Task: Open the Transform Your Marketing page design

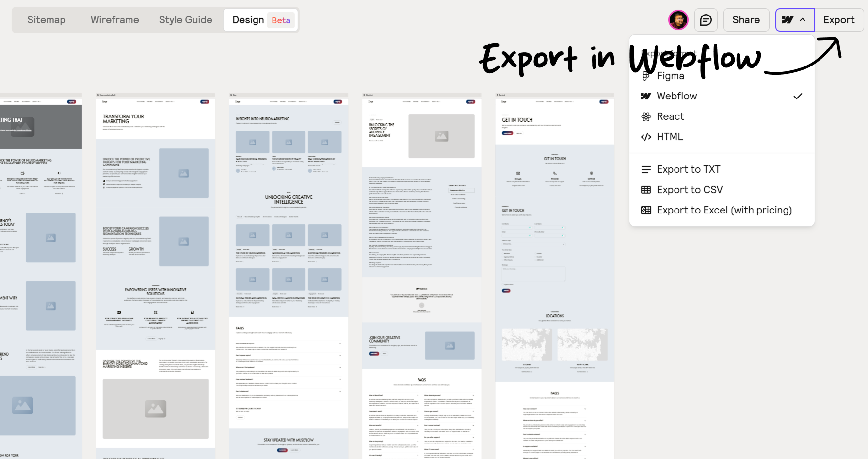Action: click(x=156, y=276)
